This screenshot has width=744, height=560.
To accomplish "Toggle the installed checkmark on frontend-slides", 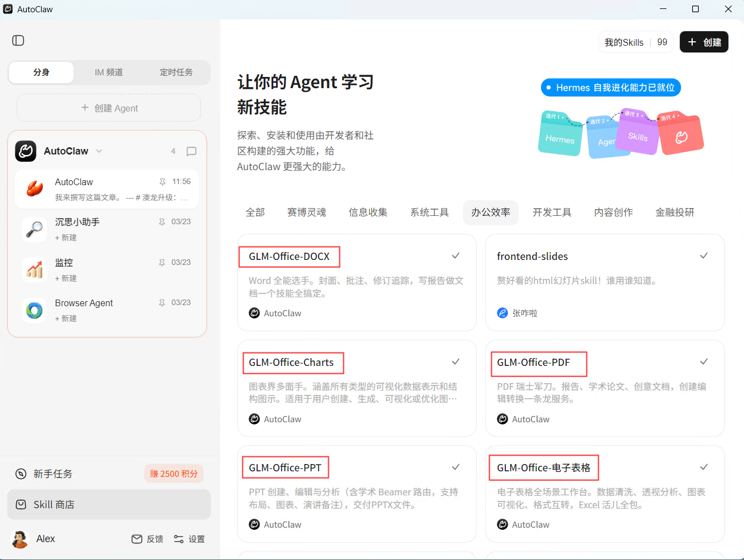I will tap(704, 255).
